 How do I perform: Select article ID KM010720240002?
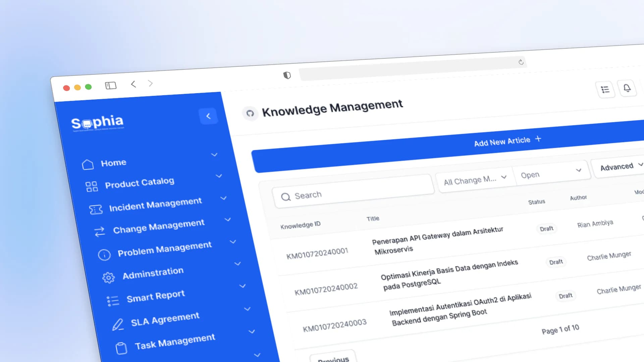tap(326, 289)
